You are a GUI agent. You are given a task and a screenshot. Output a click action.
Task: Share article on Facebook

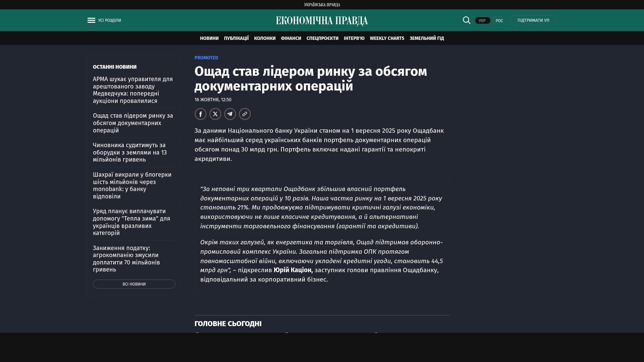click(x=201, y=114)
